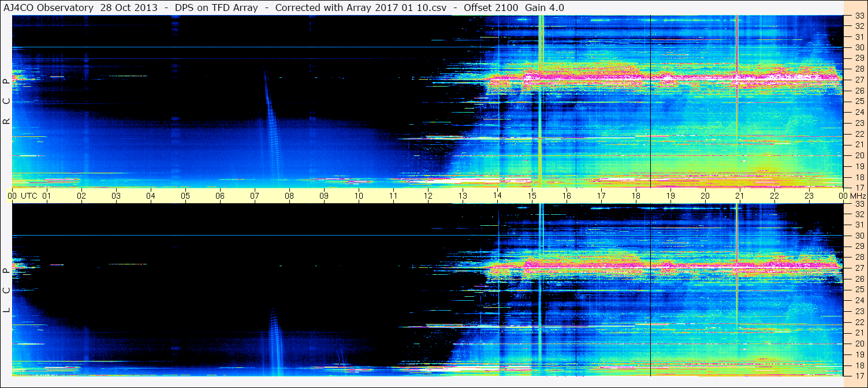Click the 07 hour mark on the UTC axis
868x388 pixels.
click(255, 196)
